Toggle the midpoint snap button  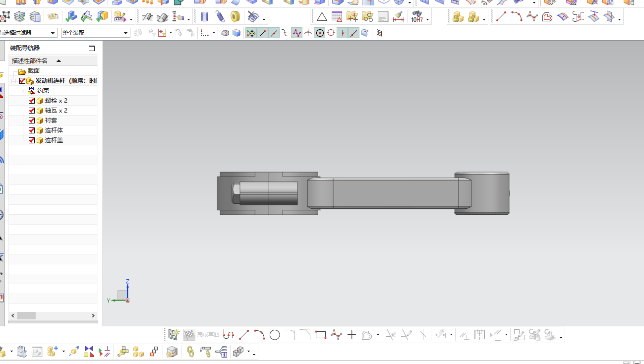(x=274, y=33)
